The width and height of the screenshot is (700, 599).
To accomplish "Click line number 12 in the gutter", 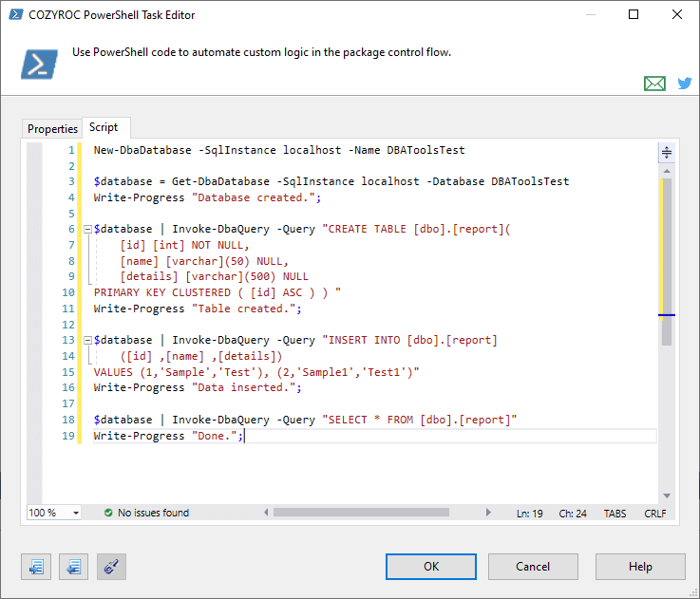I will pyautogui.click(x=67, y=325).
